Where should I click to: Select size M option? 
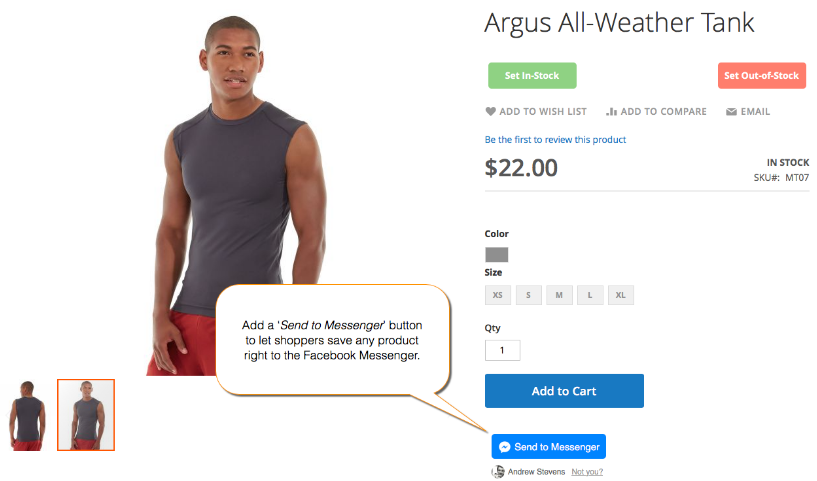click(x=559, y=295)
